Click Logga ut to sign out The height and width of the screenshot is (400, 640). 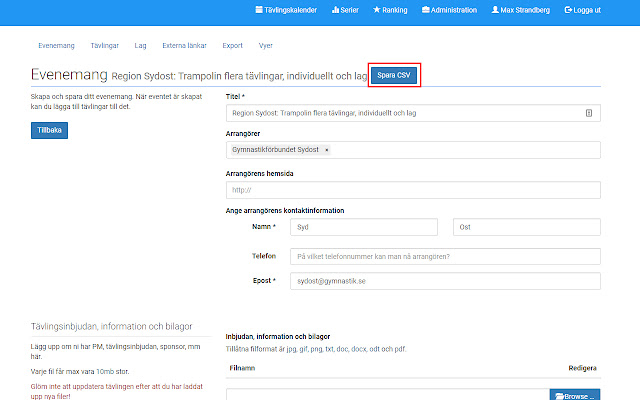pyautogui.click(x=582, y=10)
